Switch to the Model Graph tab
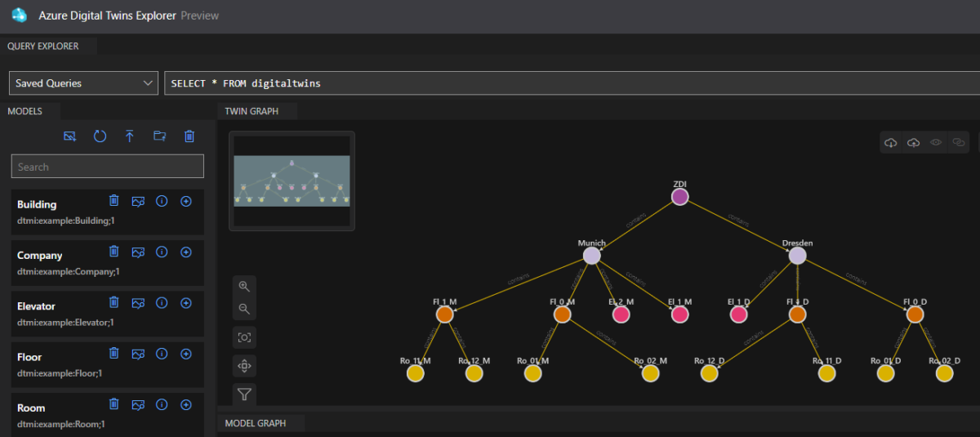 (257, 423)
